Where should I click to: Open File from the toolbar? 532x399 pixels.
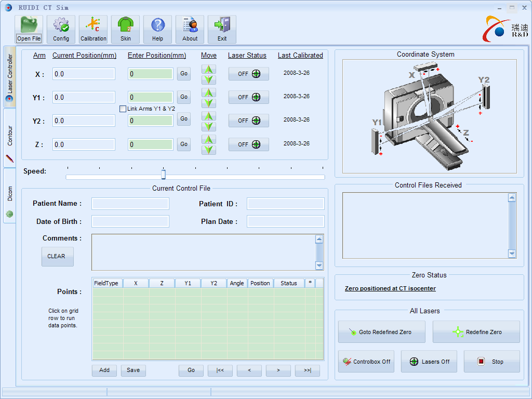pyautogui.click(x=29, y=29)
